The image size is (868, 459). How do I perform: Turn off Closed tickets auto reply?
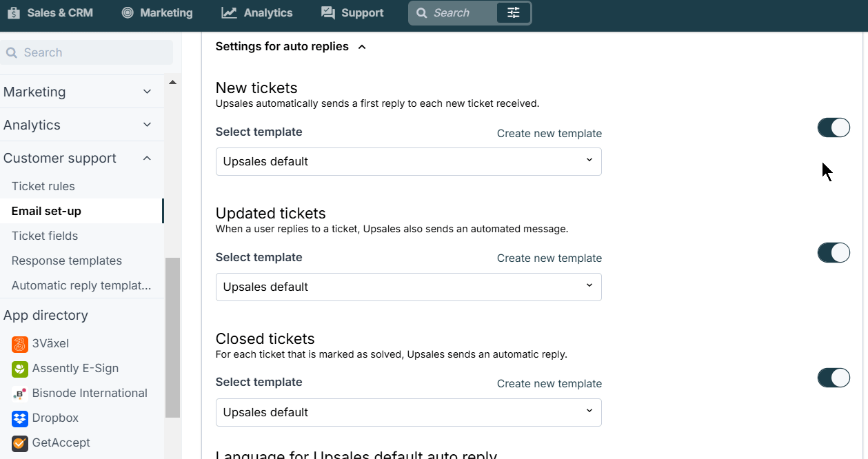click(x=834, y=378)
